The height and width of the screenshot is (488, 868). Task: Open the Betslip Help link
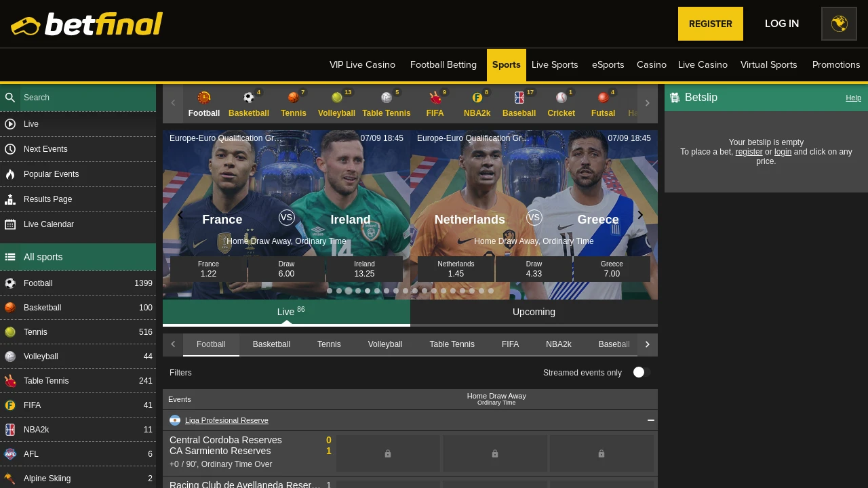pos(853,98)
